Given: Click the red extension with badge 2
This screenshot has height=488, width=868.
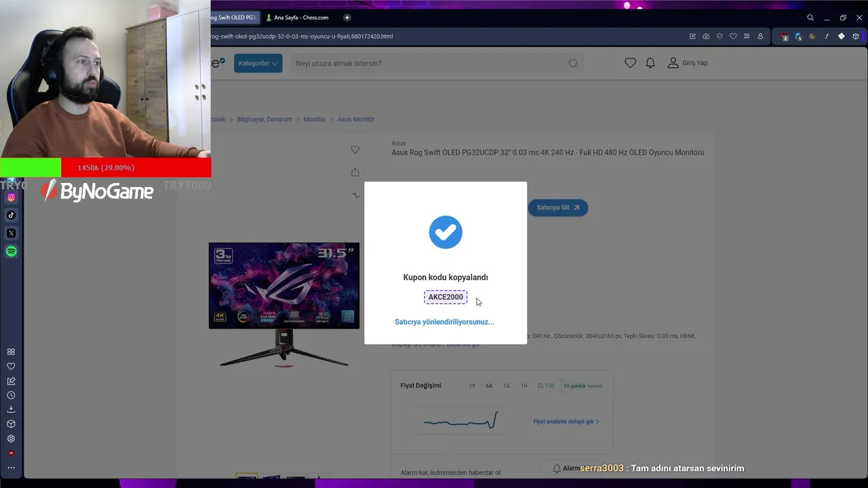Looking at the screenshot, I should [x=785, y=37].
